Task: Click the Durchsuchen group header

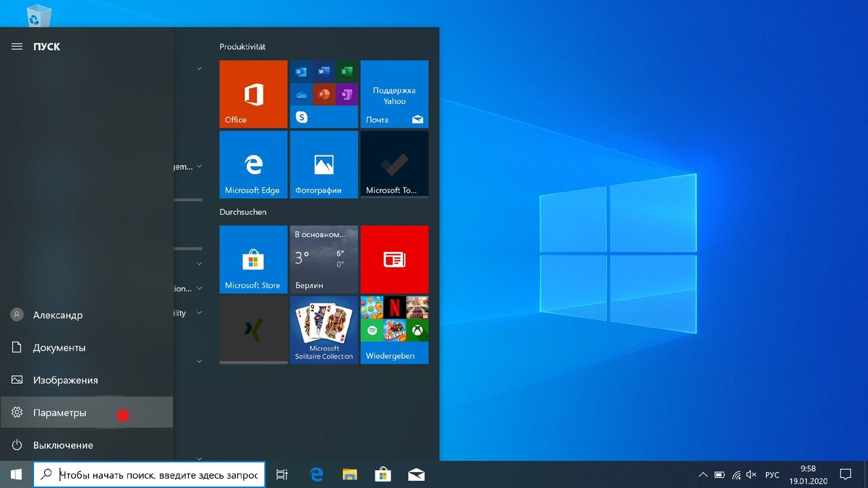Action: 243,212
